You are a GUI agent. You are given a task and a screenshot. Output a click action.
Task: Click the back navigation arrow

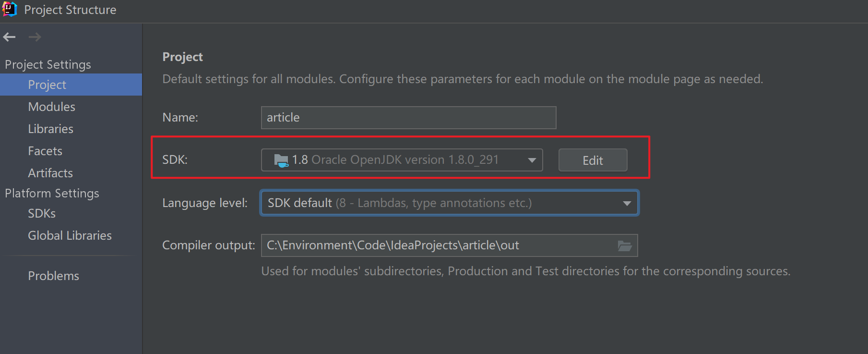coord(9,37)
